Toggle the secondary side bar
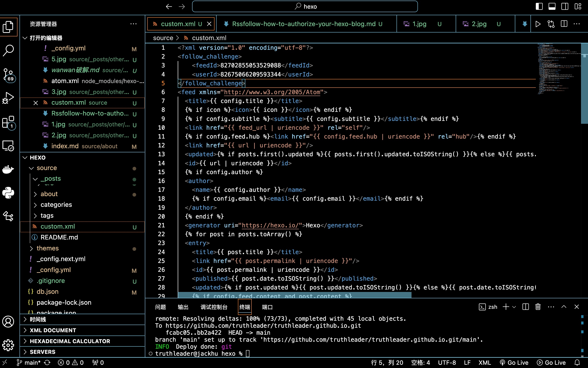Viewport: 588px width, 368px height. click(565, 7)
